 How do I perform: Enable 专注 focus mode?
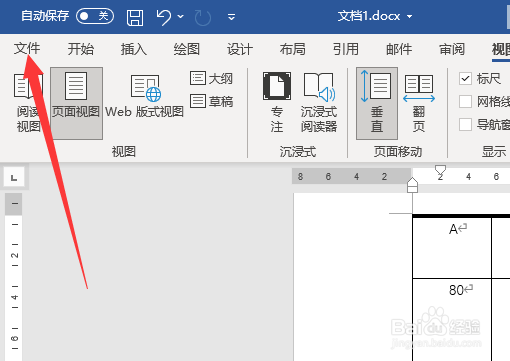coord(277,103)
